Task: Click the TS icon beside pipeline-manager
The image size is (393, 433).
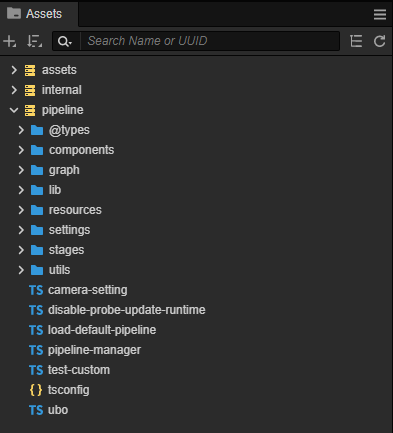Action: coord(36,350)
